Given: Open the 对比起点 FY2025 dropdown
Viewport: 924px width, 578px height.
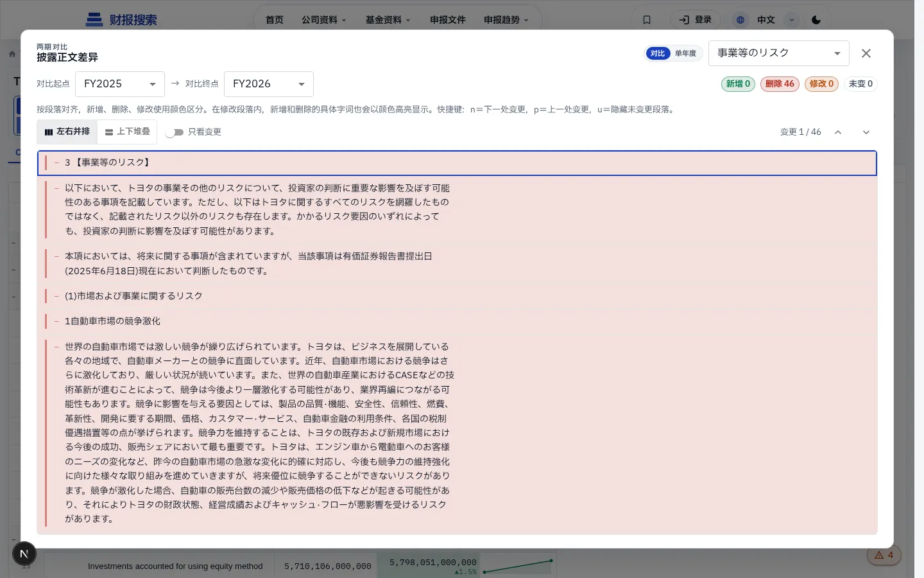Looking at the screenshot, I should (120, 84).
